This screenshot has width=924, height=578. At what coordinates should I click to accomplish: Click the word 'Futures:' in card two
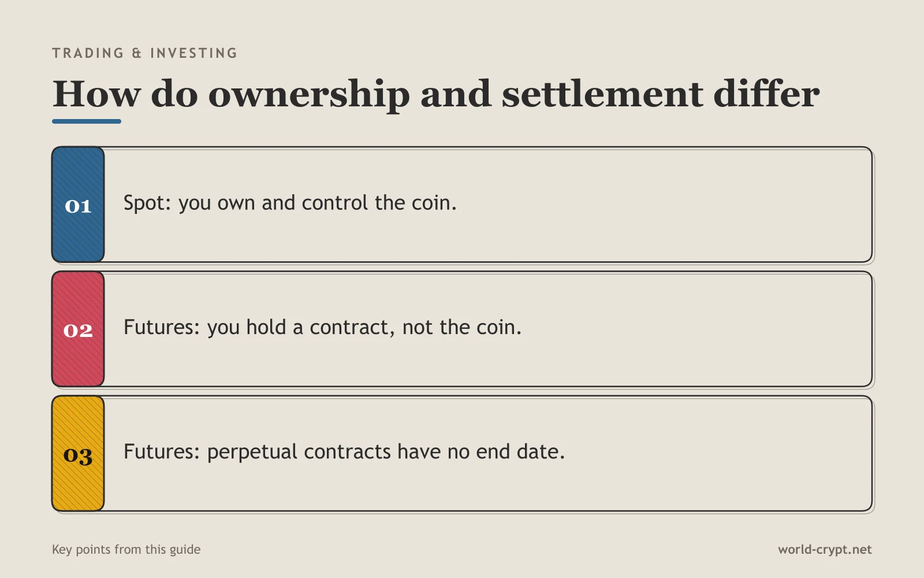(162, 328)
